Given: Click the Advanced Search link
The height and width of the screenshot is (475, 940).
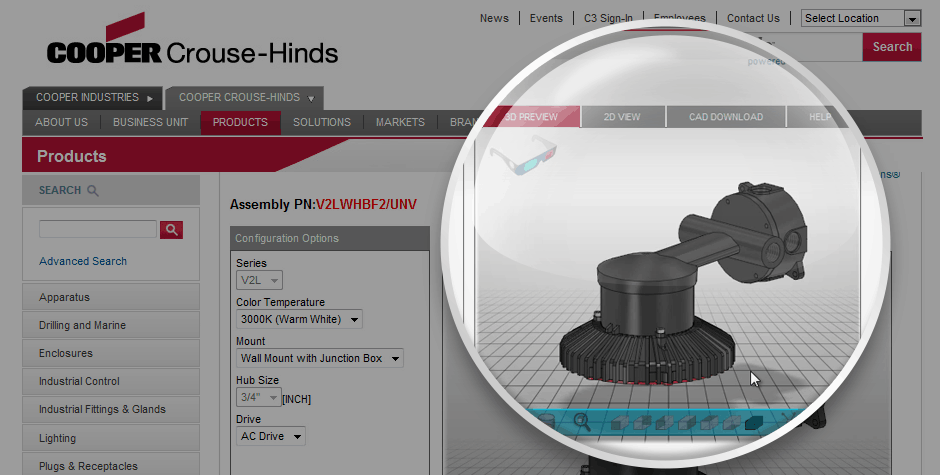Looking at the screenshot, I should (x=83, y=261).
